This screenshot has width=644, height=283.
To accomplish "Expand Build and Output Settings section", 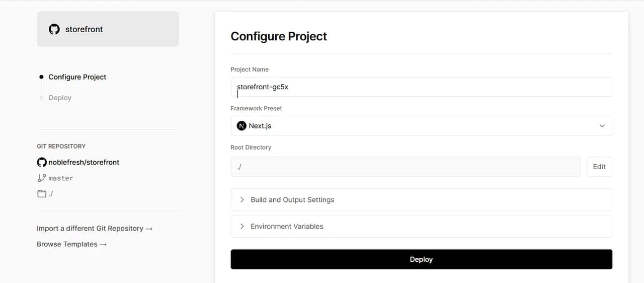I will click(x=421, y=199).
